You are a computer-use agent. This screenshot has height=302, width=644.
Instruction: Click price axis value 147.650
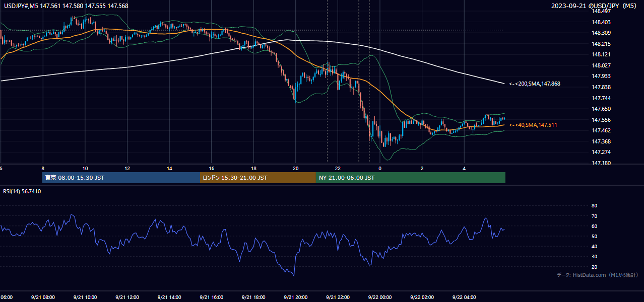[x=601, y=109]
